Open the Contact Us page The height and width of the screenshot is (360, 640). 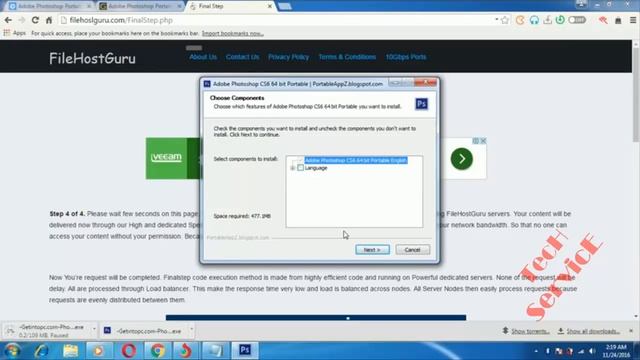tap(242, 57)
